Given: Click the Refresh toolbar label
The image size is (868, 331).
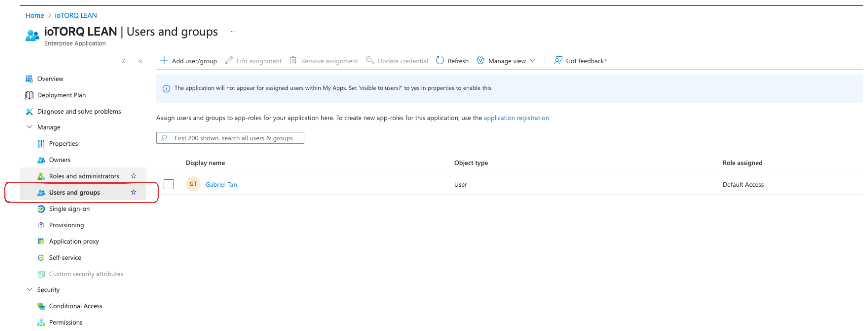Looking at the screenshot, I should point(458,61).
